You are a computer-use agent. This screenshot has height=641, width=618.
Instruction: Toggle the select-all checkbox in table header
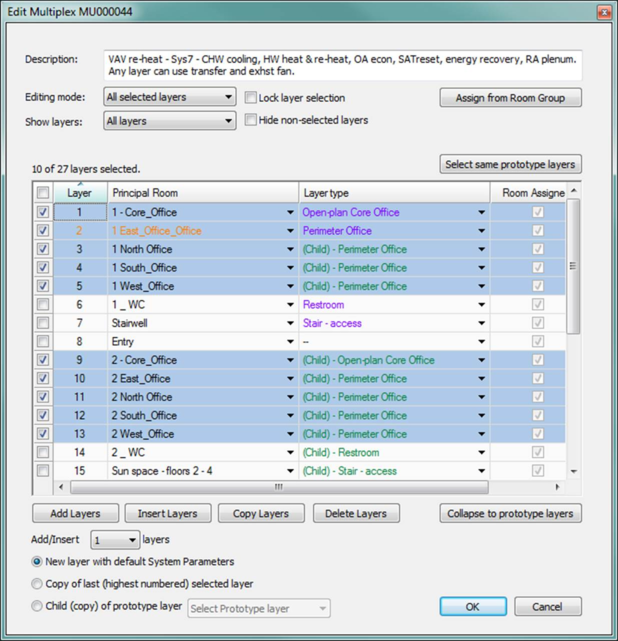42,192
